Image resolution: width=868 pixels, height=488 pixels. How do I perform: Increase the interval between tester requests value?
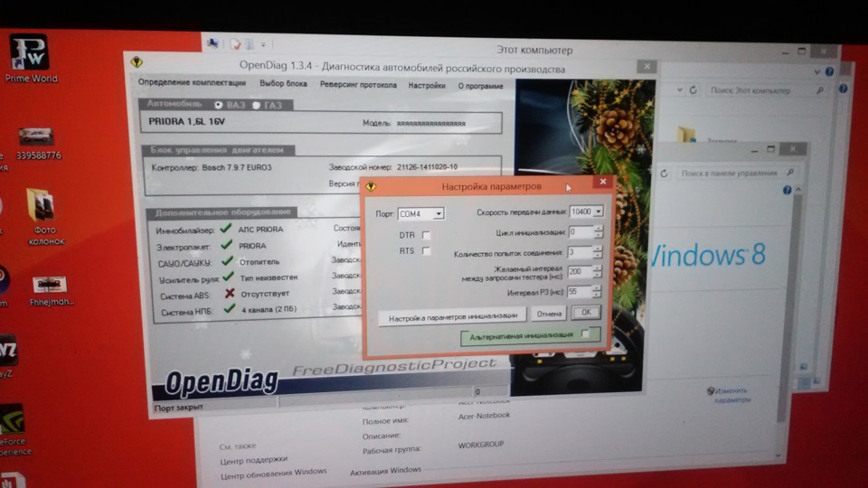pos(596,267)
